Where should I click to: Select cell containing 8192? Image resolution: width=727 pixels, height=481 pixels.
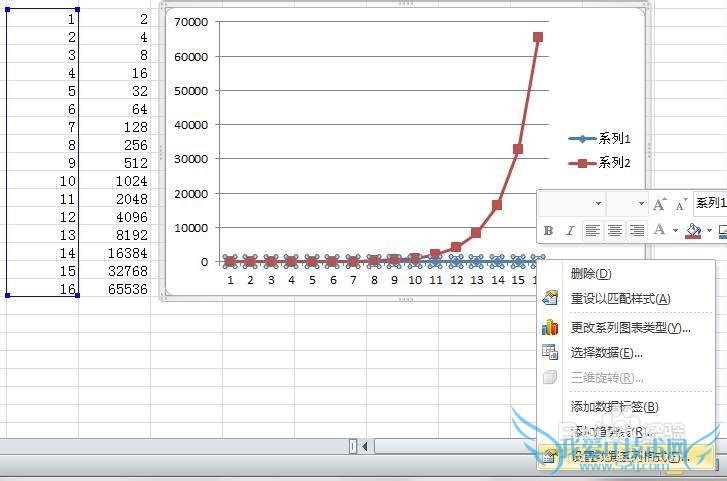tap(115, 235)
